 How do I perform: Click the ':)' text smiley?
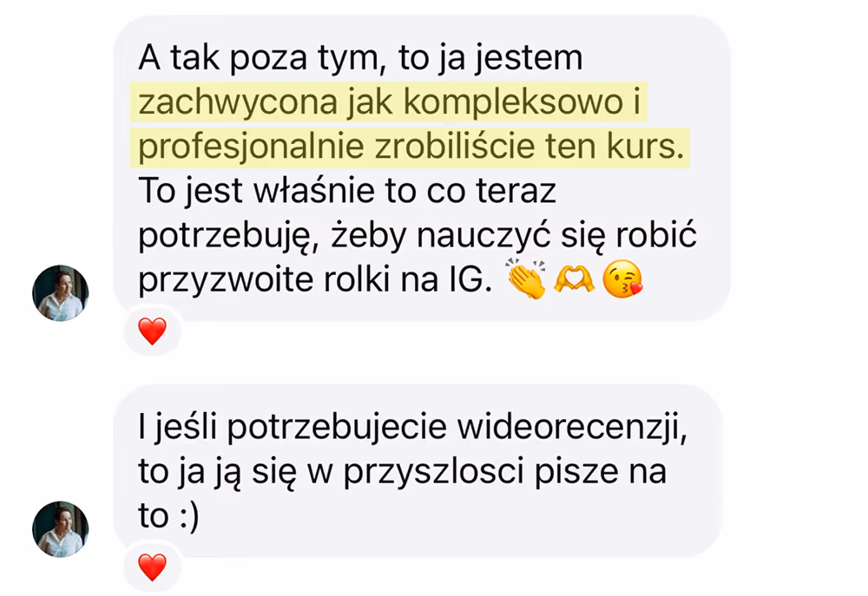pos(189,517)
